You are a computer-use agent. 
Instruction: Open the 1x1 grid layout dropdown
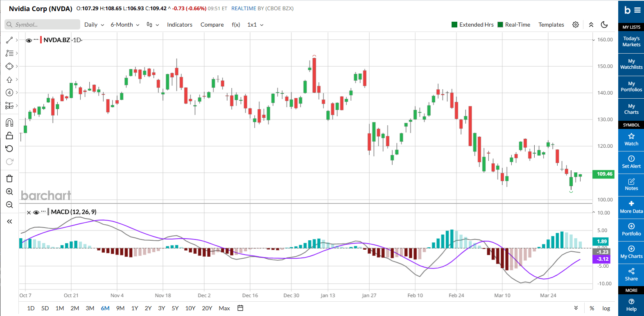coord(255,25)
